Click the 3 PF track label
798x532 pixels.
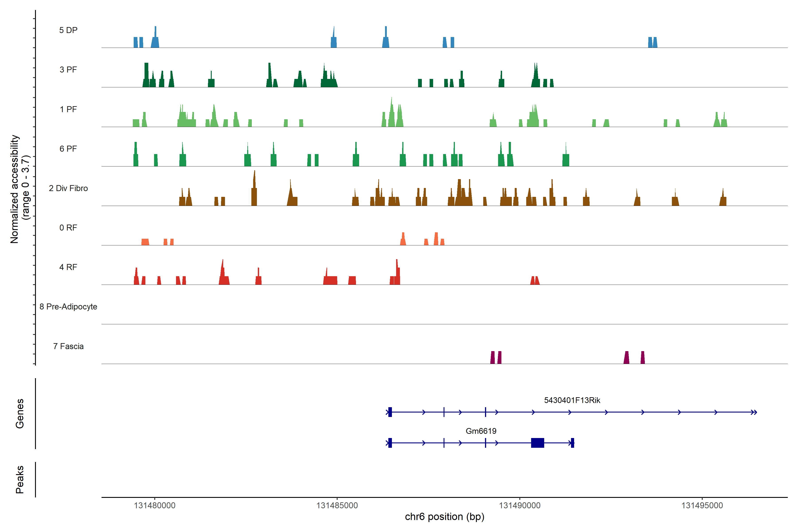coord(68,70)
